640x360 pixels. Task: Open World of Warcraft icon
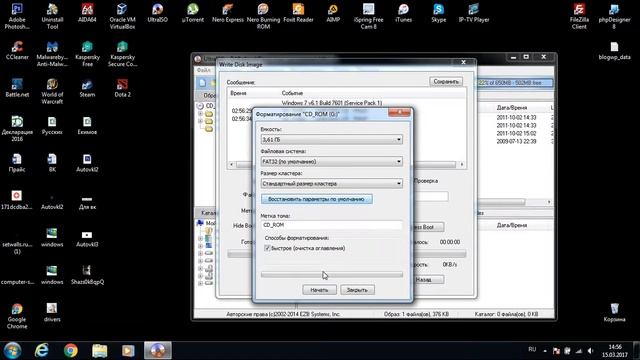pos(52,91)
